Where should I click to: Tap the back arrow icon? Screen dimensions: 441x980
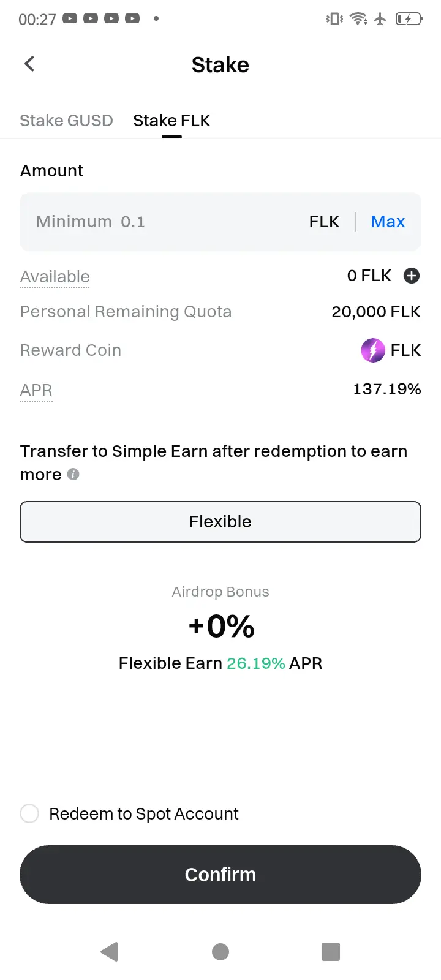coord(29,64)
